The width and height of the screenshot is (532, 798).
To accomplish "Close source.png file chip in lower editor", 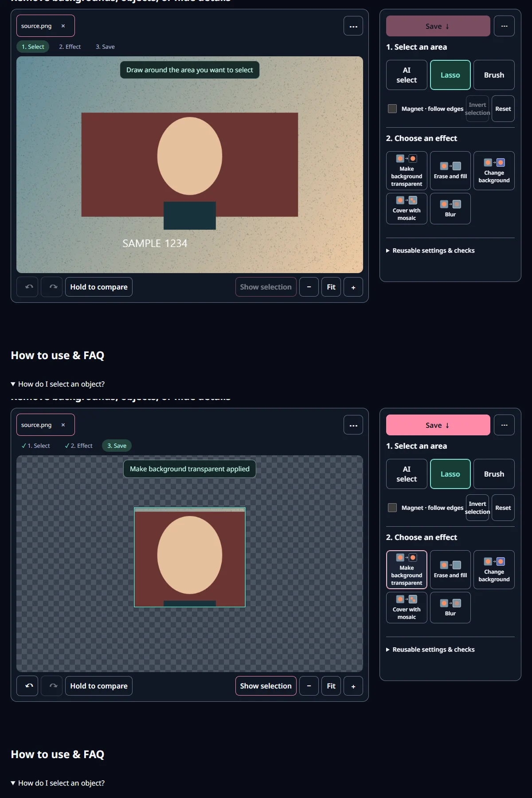I will click(63, 425).
